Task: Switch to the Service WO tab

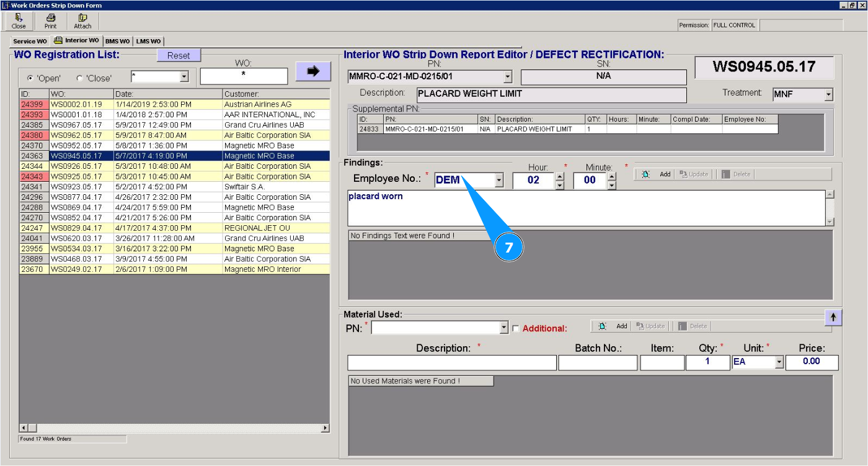Action: coord(30,42)
